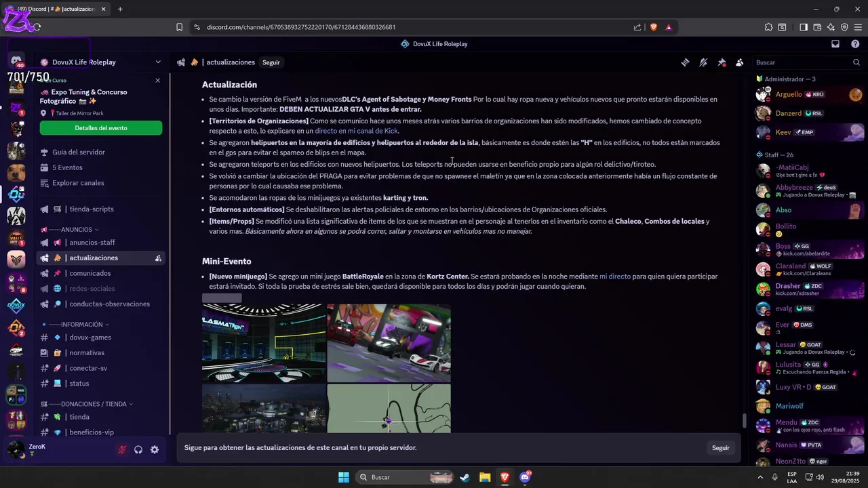
Task: Open File Explorer from the taskbar
Action: pos(485,477)
